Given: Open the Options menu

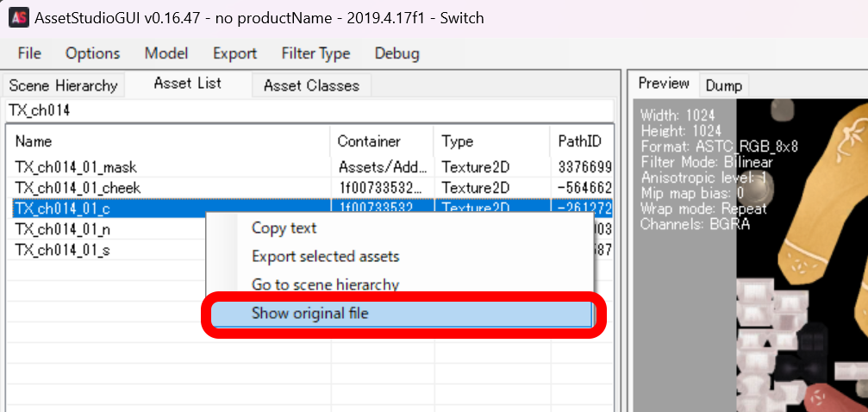Looking at the screenshot, I should pyautogui.click(x=92, y=53).
